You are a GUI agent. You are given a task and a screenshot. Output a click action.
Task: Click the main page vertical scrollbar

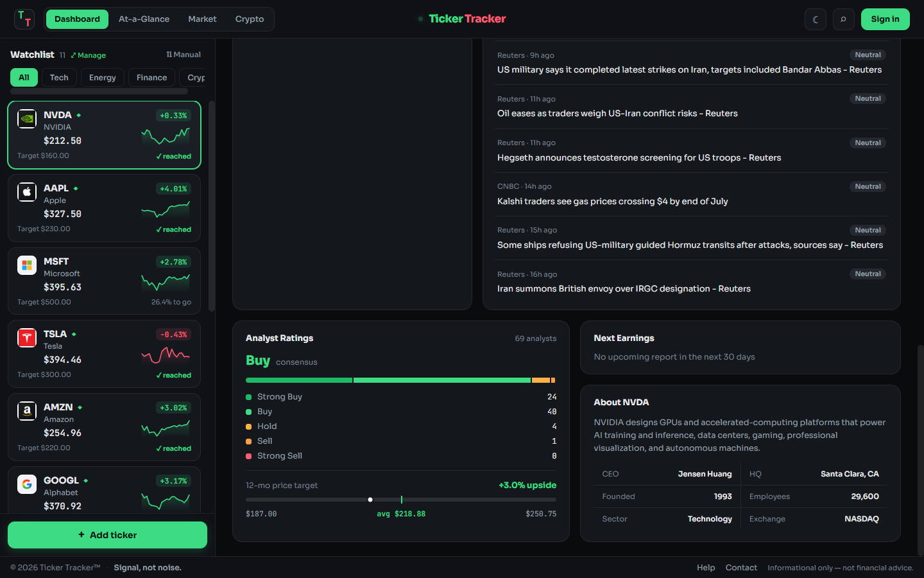pos(920,450)
